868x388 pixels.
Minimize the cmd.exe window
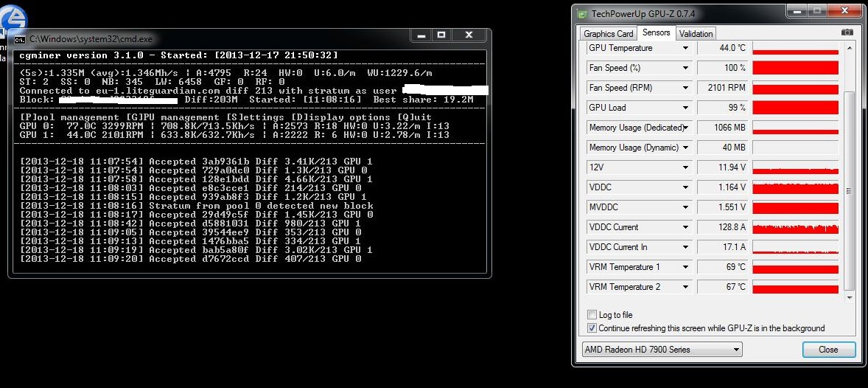pos(421,35)
